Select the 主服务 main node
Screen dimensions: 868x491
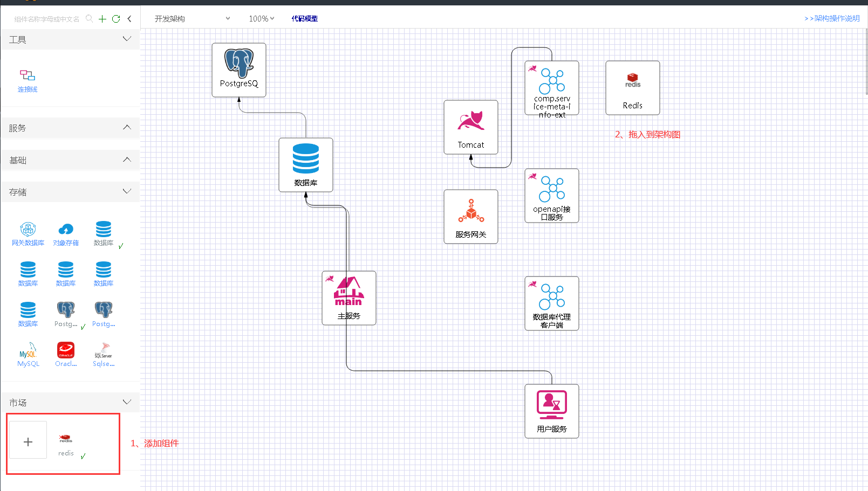(x=348, y=298)
